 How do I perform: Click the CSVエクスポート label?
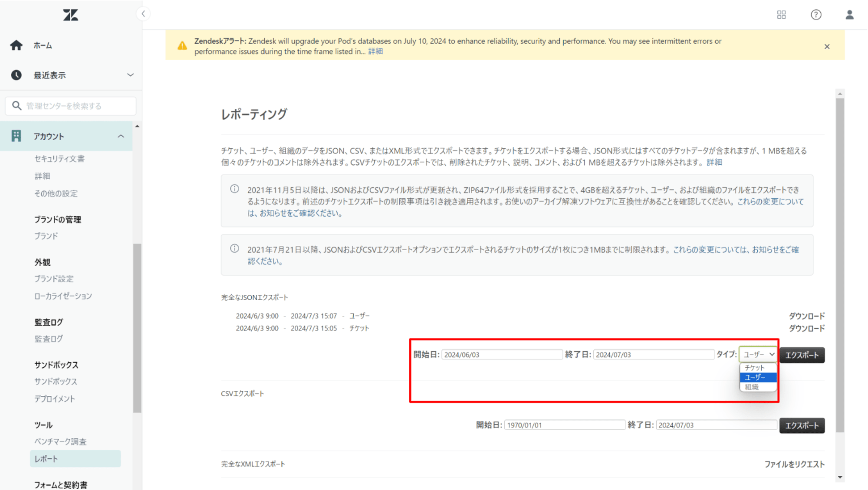click(x=242, y=393)
